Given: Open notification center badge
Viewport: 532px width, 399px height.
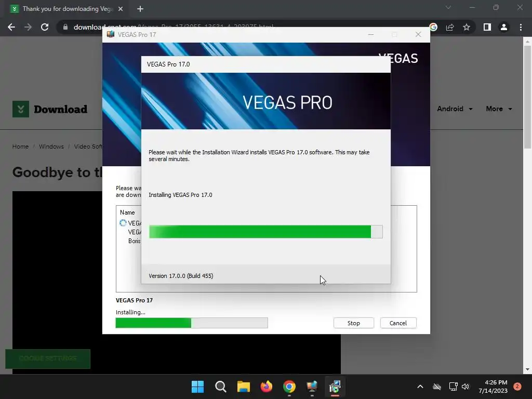Looking at the screenshot, I should point(517,387).
